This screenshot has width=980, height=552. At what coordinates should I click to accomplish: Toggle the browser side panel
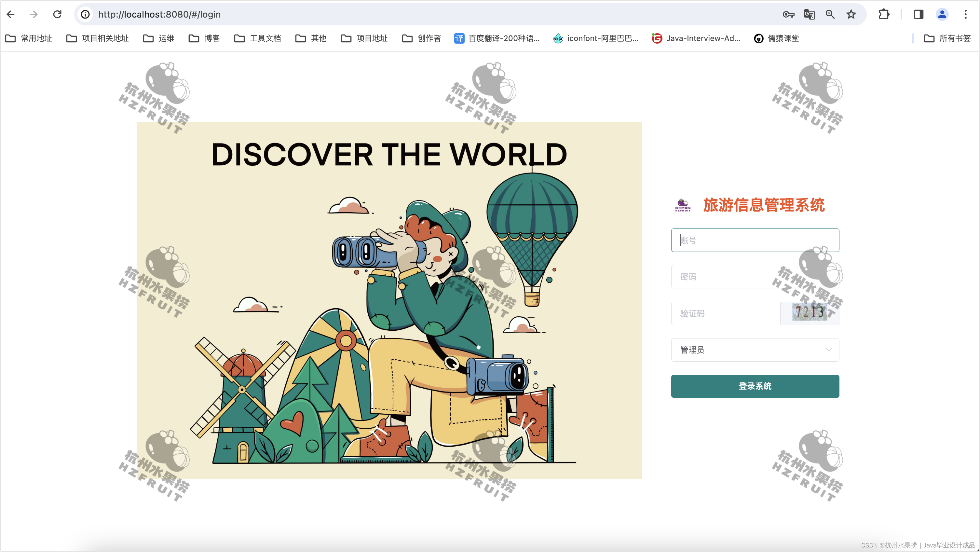click(x=919, y=14)
